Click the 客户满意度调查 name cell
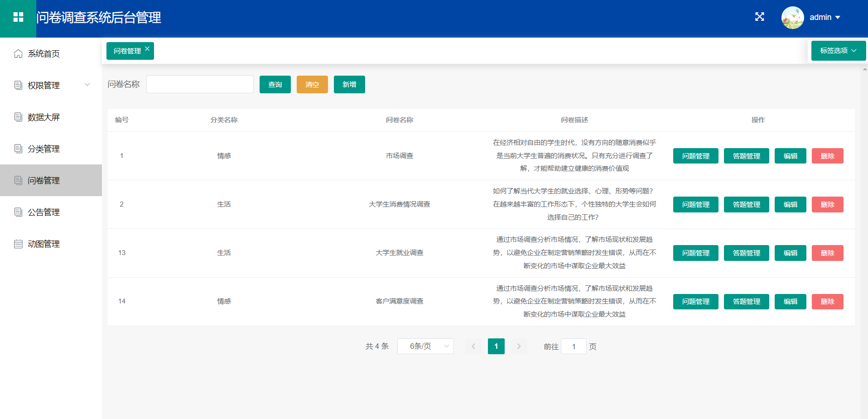868x419 pixels. pyautogui.click(x=400, y=301)
